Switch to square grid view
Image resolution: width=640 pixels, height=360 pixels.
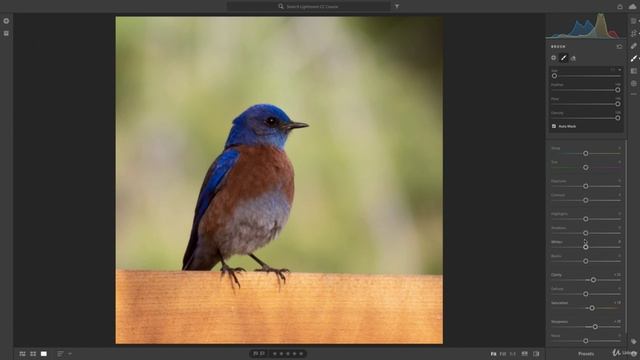pos(33,354)
